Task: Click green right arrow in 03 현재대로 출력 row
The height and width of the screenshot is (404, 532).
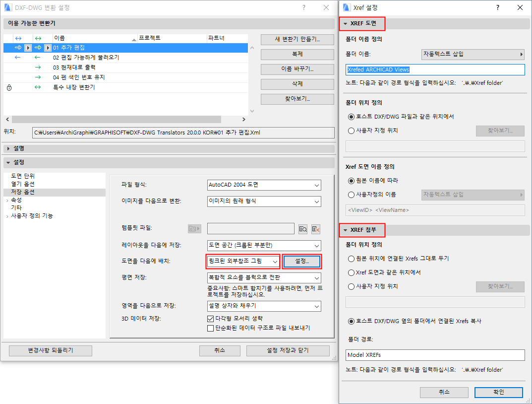Action: click(x=38, y=67)
